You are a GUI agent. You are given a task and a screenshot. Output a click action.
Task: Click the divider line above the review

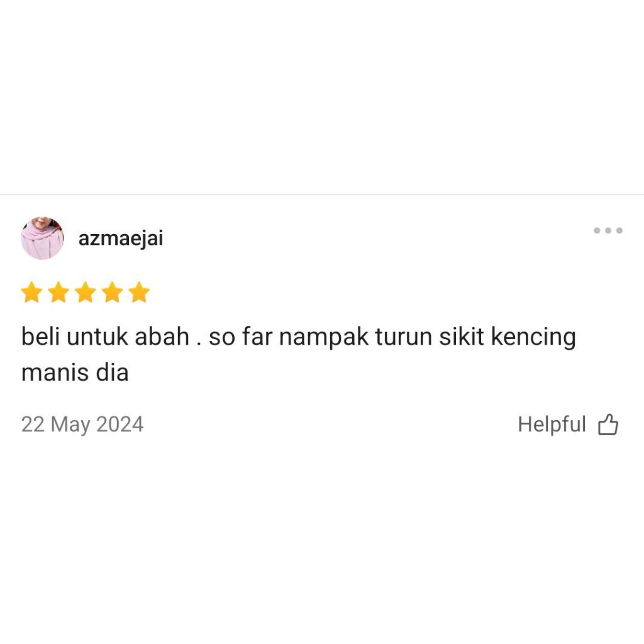(322, 194)
